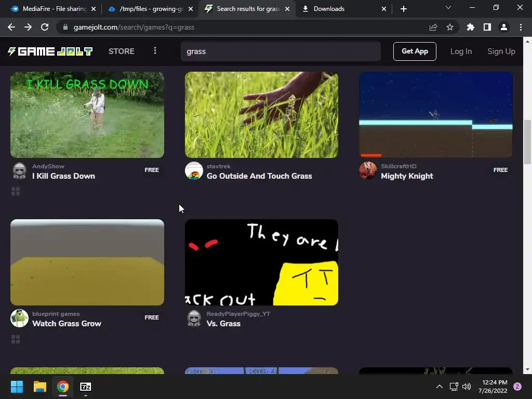Viewport: 532px width, 399px height.
Task: Close the MediaFire tab
Action: [94, 9]
